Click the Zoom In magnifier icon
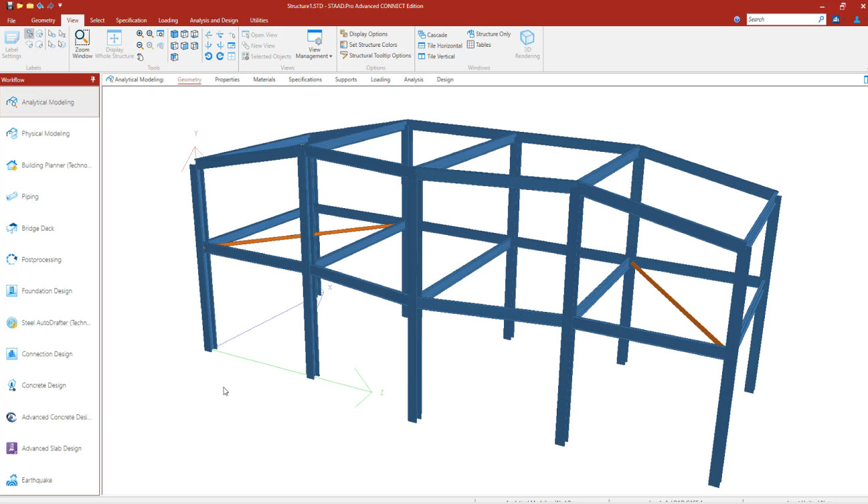868x504 pixels. [139, 33]
